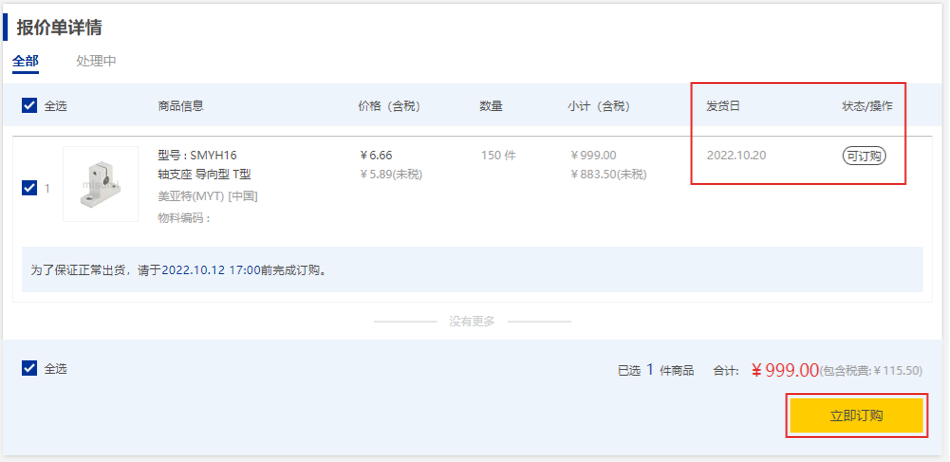Click the 150 件 quantity value

coord(497,156)
